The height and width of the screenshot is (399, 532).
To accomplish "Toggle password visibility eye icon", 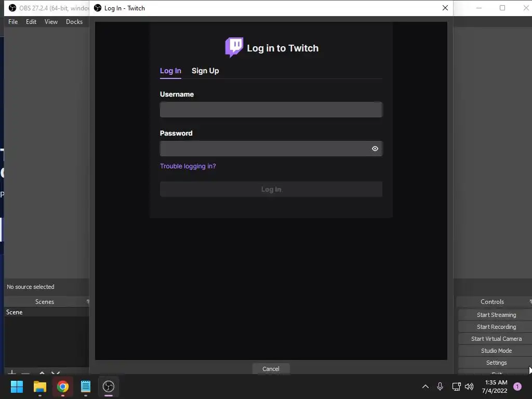I will [x=375, y=149].
